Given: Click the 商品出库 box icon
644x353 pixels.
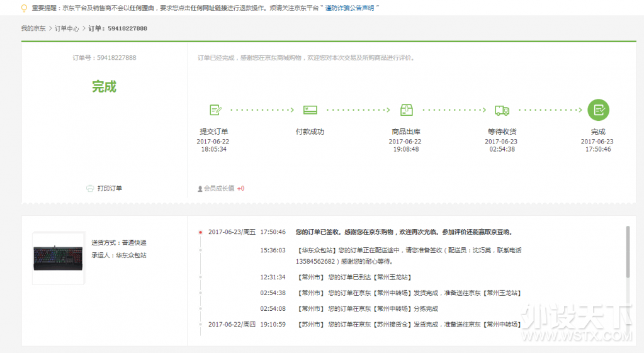Looking at the screenshot, I should pyautogui.click(x=406, y=109).
